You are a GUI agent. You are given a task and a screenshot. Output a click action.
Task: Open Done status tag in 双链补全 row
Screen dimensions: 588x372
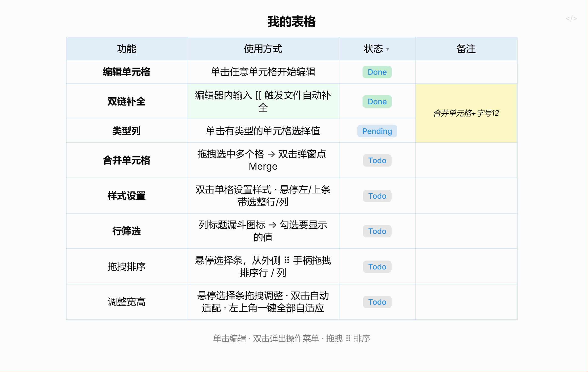click(377, 102)
